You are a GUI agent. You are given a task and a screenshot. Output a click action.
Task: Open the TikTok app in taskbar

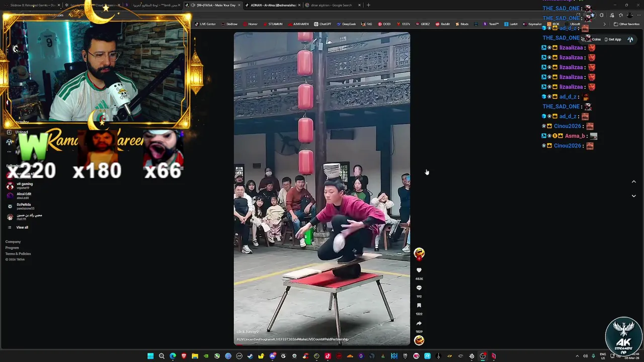[328, 356]
